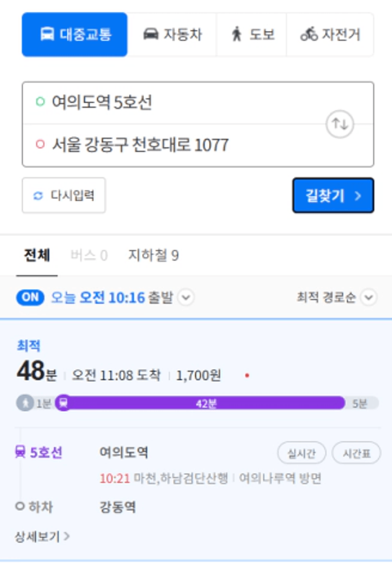Select the 대중교통 bus icon tab
392x563 pixels.
(x=47, y=35)
